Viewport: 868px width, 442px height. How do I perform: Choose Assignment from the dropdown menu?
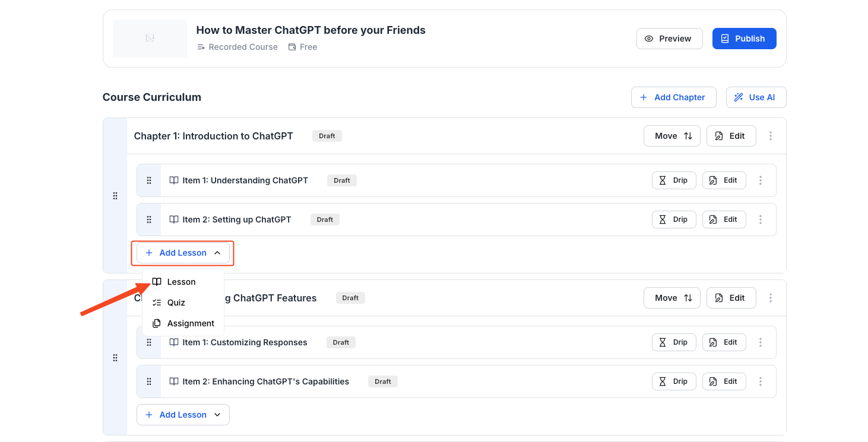pyautogui.click(x=183, y=323)
